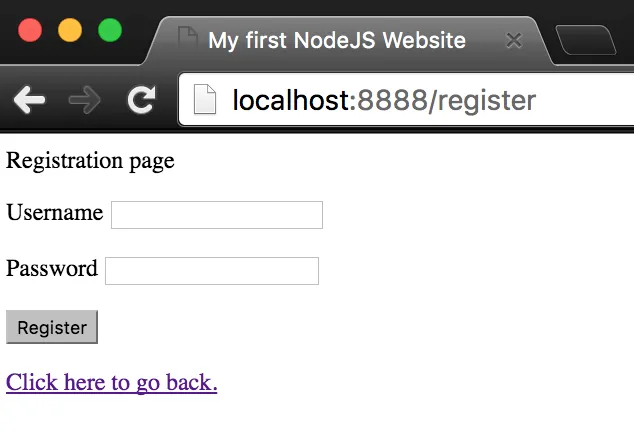Click into the Password input field
The width and height of the screenshot is (634, 448).
point(212,271)
